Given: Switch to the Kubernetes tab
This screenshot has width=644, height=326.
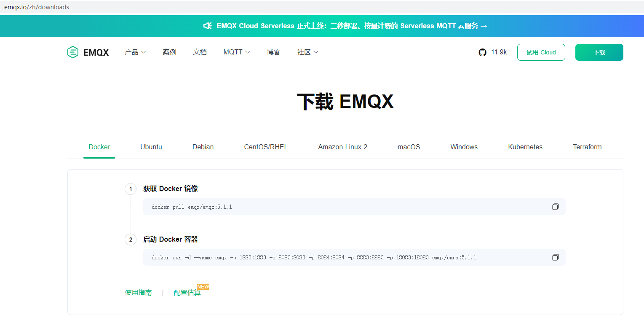Looking at the screenshot, I should click(525, 147).
